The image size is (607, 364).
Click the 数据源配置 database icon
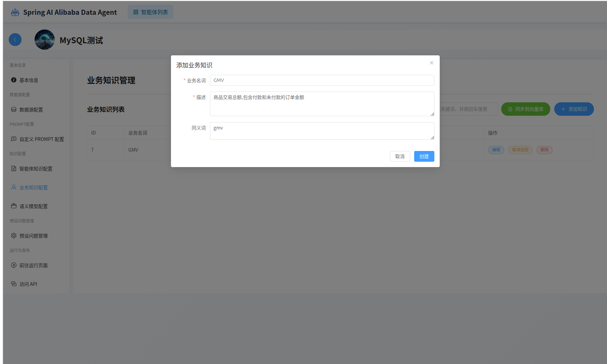14,109
